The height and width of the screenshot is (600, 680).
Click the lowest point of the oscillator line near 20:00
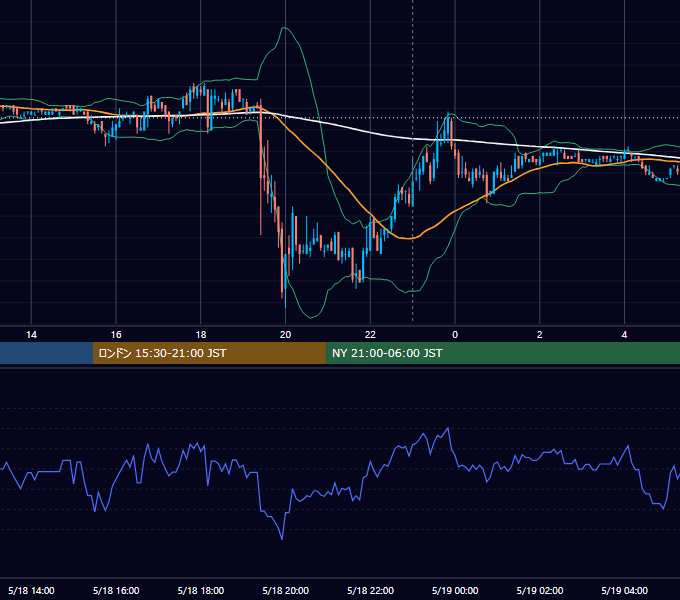click(x=282, y=539)
